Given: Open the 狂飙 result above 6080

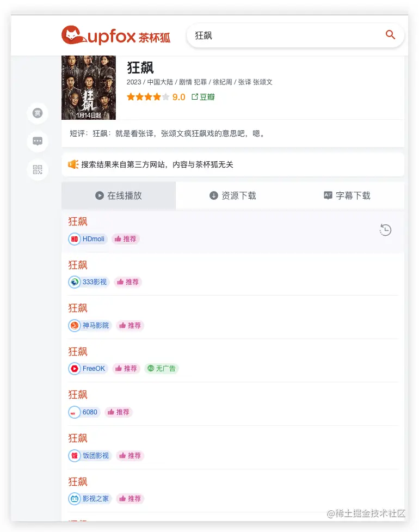Looking at the screenshot, I should [78, 395].
